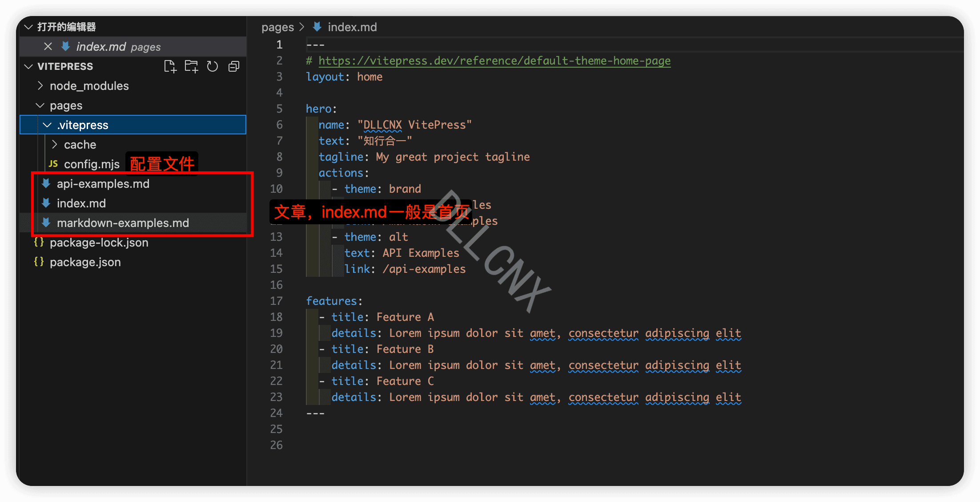
Task: Click the 'layout' key on line 3
Action: 325,77
